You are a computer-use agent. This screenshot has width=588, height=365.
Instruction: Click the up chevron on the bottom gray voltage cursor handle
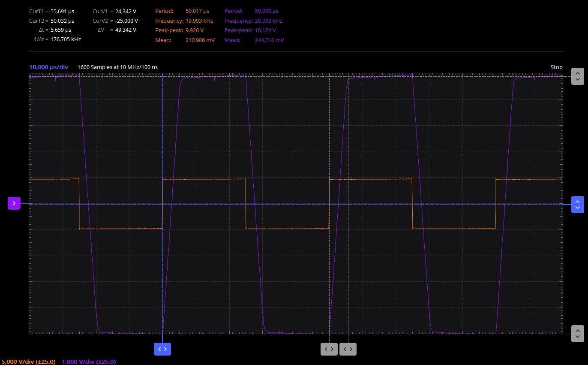[x=578, y=330]
